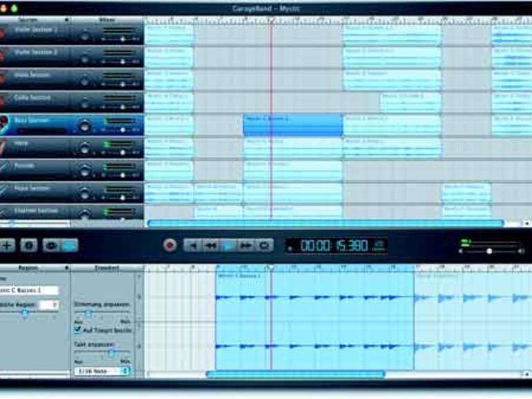The height and width of the screenshot is (399, 532).
Task: Click the Viola Section pan knob
Action: click(84, 81)
